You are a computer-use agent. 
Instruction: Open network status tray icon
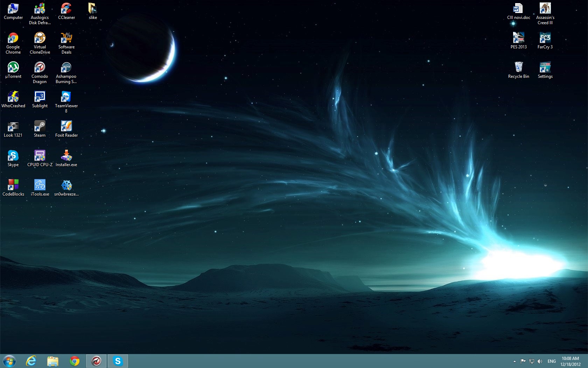tap(532, 361)
